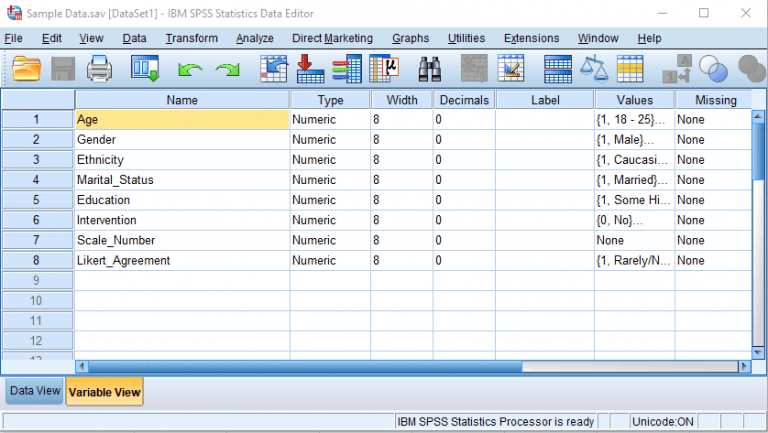
Task: Click the Open data document folder icon
Action: click(x=27, y=68)
